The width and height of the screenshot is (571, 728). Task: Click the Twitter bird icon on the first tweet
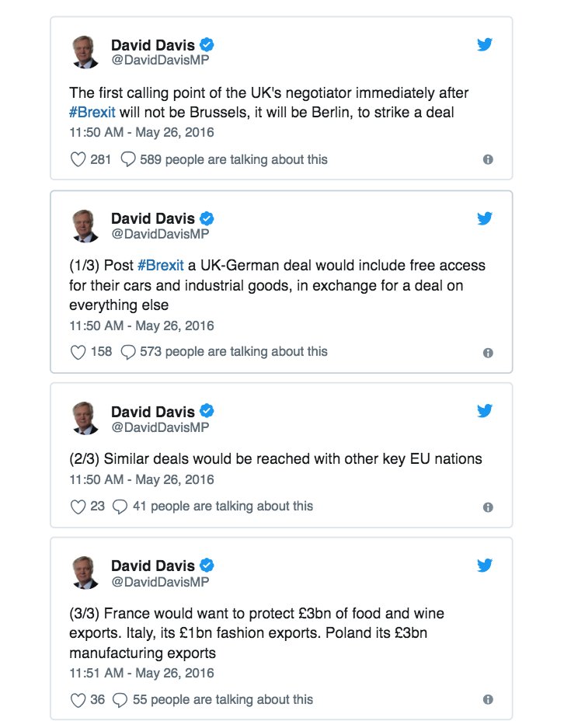(x=484, y=44)
